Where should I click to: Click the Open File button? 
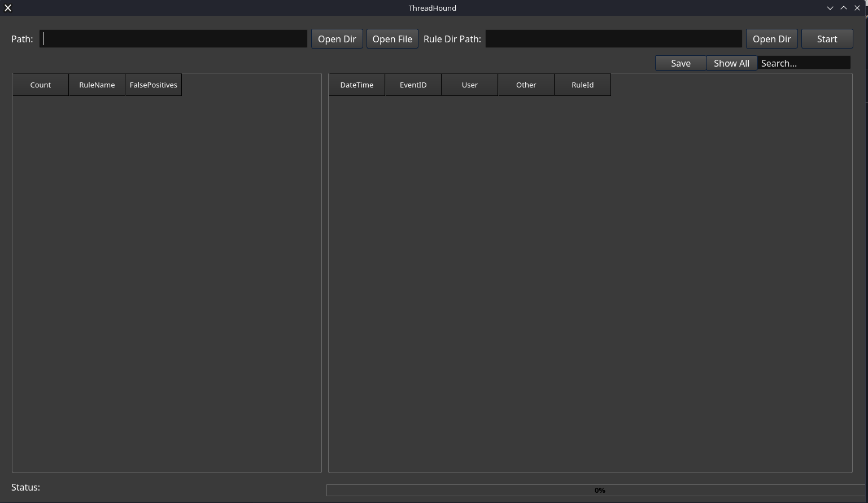click(392, 39)
